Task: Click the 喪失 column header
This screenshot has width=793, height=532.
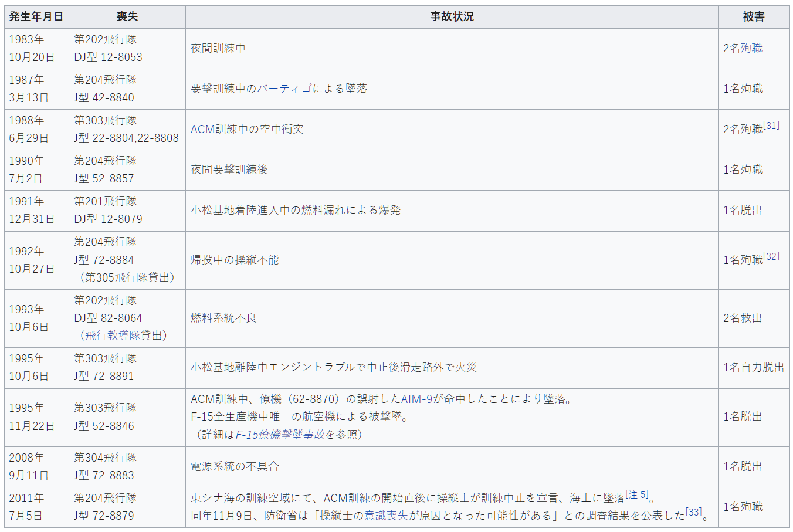Action: [127, 17]
